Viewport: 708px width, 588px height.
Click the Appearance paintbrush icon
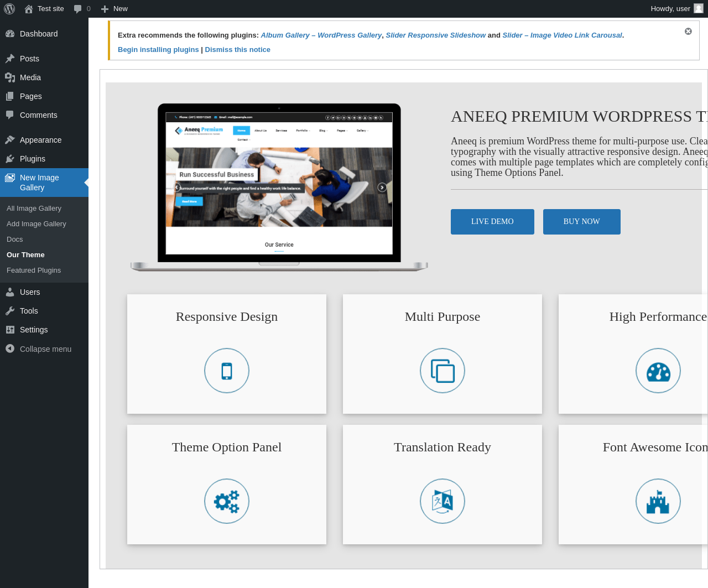coord(10,140)
